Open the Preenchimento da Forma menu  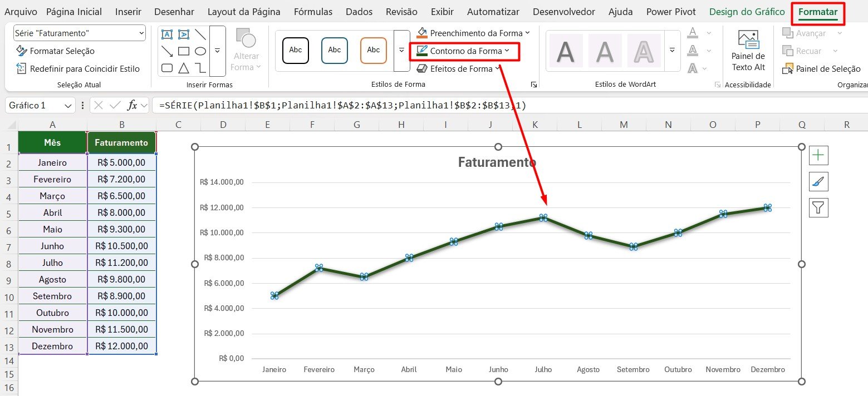pos(473,33)
